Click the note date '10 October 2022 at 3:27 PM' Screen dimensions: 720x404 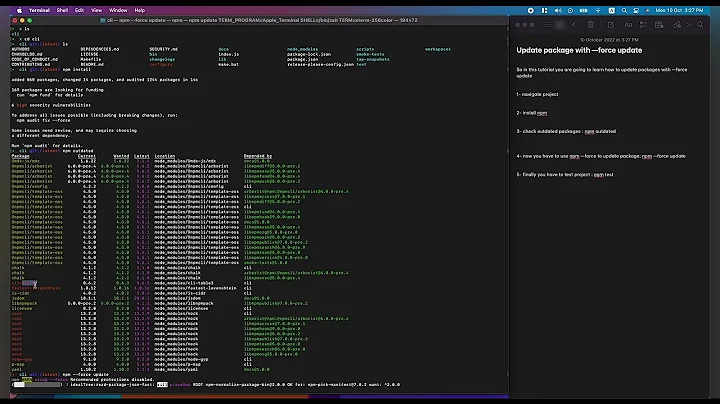[609, 40]
